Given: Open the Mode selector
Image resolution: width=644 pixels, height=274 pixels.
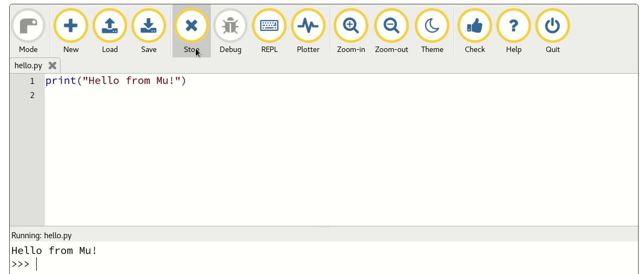Looking at the screenshot, I should tap(28, 31).
